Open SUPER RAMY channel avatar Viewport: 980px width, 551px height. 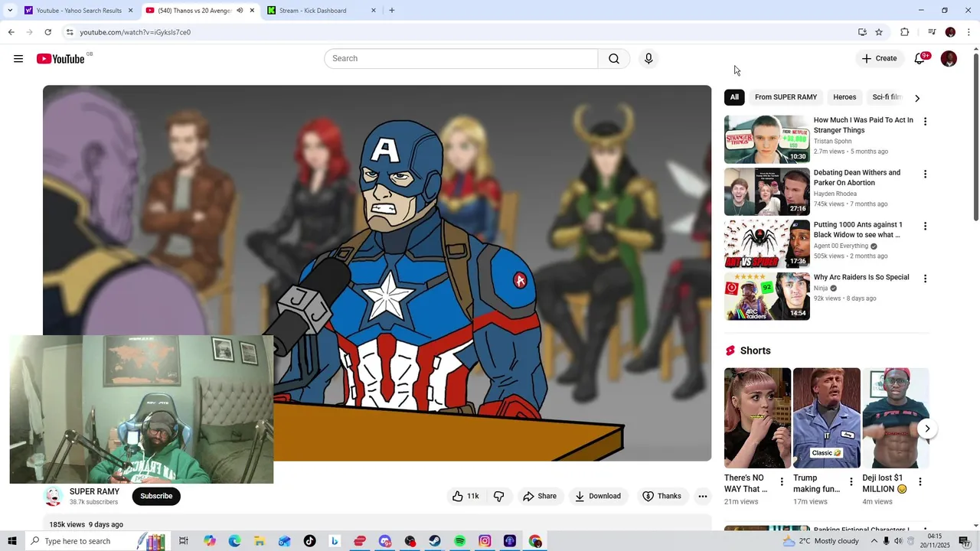pyautogui.click(x=53, y=496)
